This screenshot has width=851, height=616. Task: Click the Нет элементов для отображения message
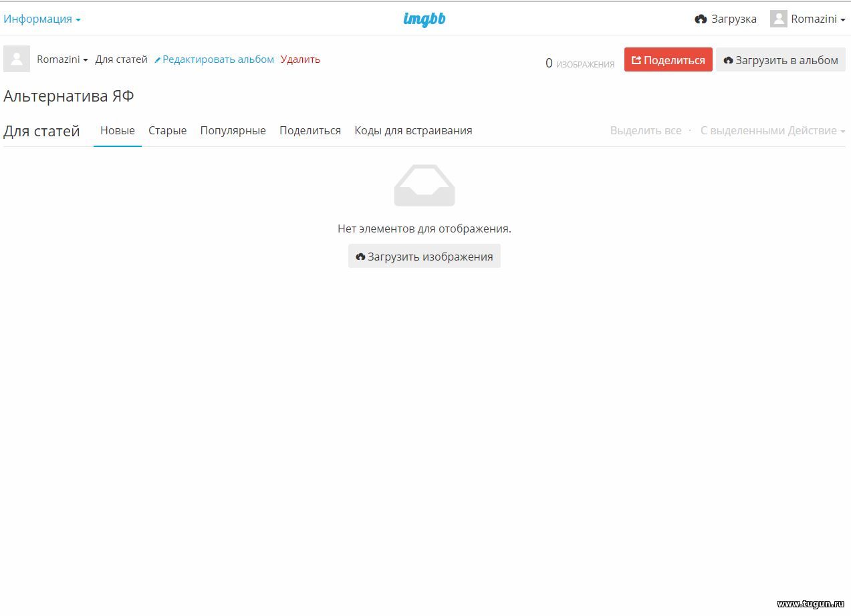(x=424, y=228)
